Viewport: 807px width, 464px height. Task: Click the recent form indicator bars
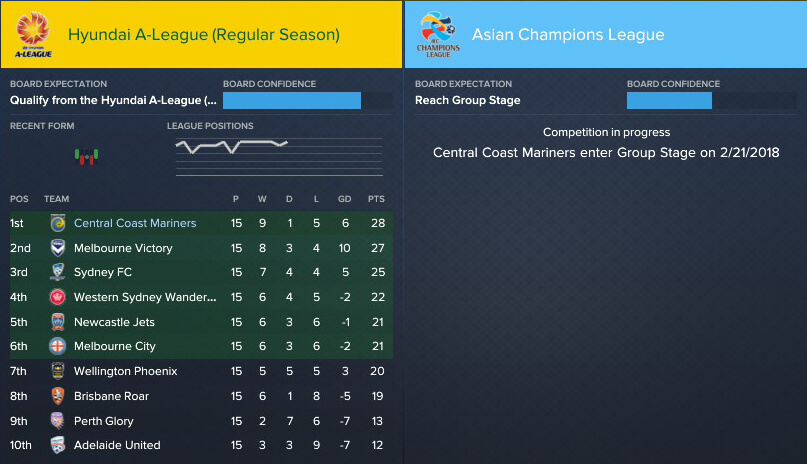[86, 156]
